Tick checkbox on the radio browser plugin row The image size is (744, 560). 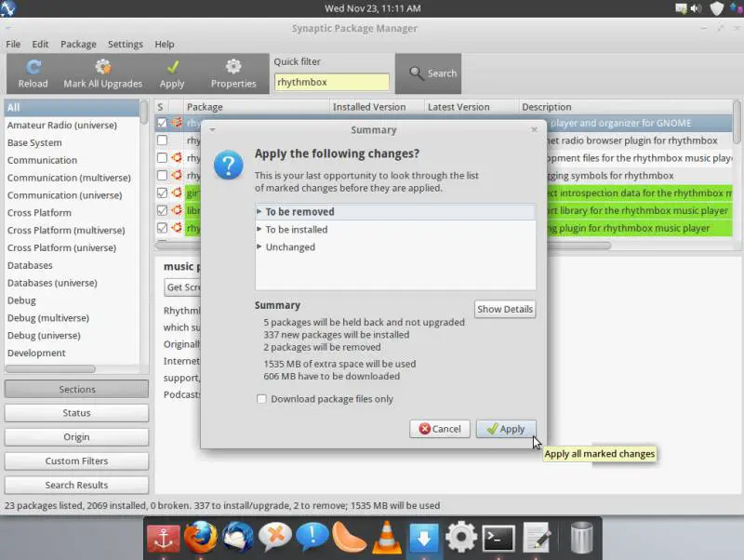(162, 140)
